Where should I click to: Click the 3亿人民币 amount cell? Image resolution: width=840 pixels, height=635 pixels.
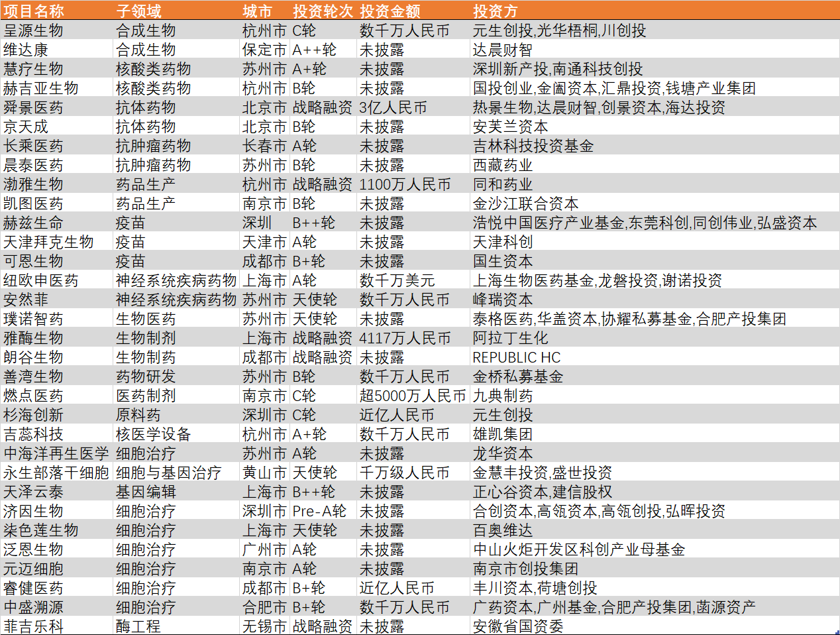click(394, 107)
